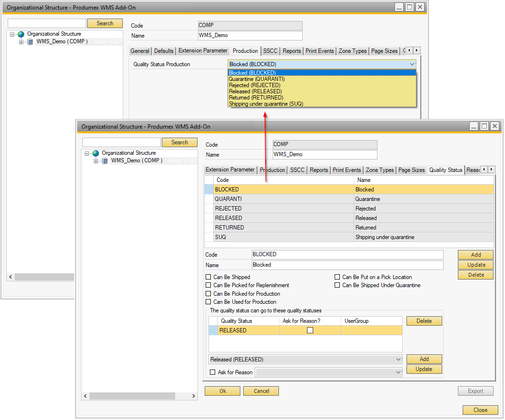505x420 pixels.
Task: Enable Can Be Shipped checkbox
Action: (208, 277)
